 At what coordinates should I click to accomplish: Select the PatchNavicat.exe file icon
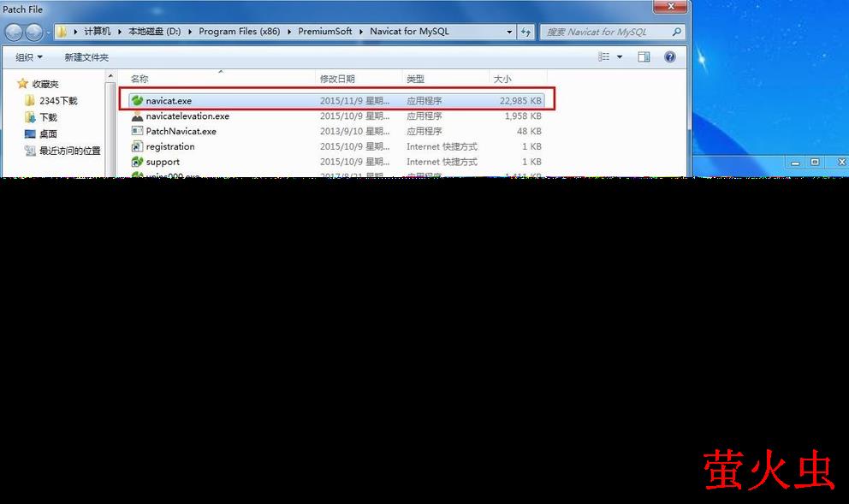click(137, 132)
